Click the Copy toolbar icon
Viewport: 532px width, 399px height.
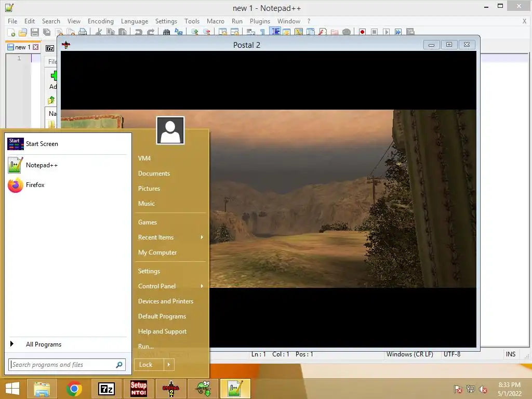click(x=110, y=32)
